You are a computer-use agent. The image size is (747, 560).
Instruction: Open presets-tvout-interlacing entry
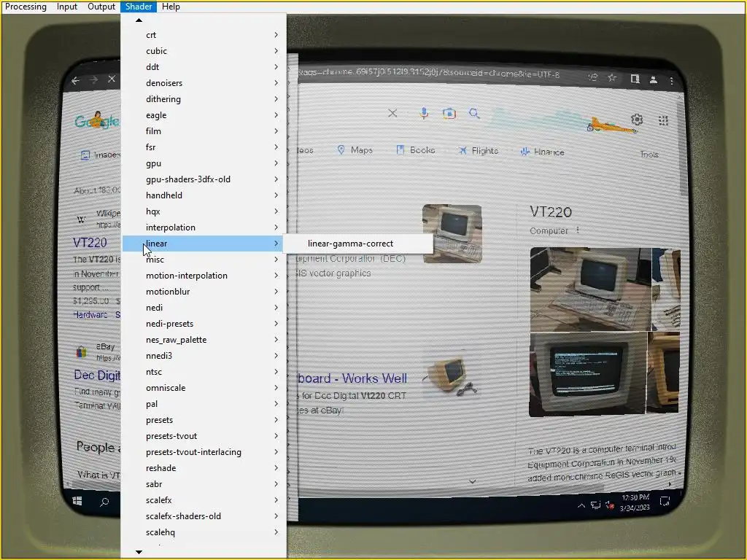pos(204,452)
